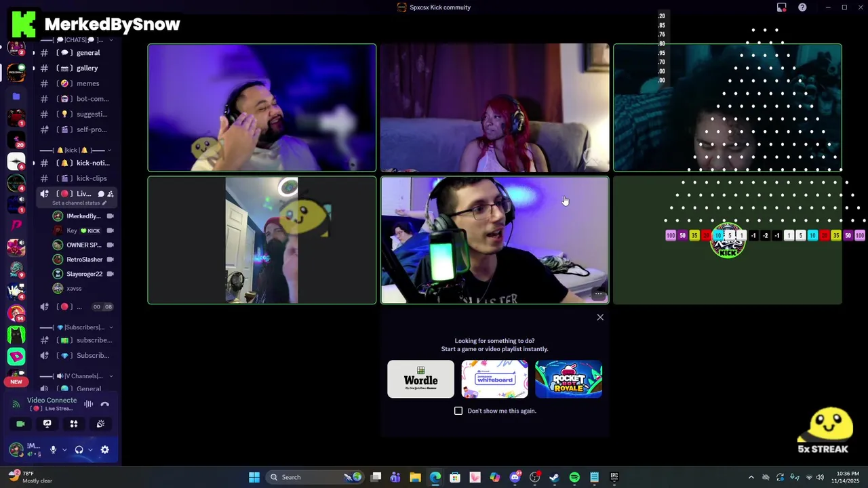Screen dimensions: 868x488
Task: Open Spotify from taskbar
Action: pyautogui.click(x=574, y=477)
